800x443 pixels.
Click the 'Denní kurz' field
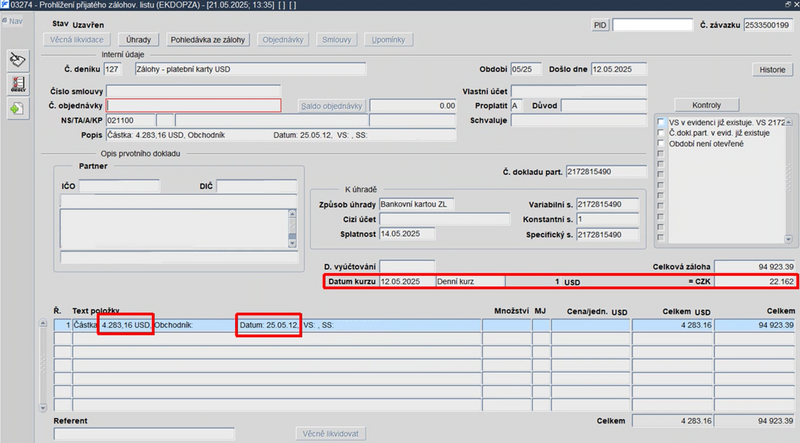(470, 281)
